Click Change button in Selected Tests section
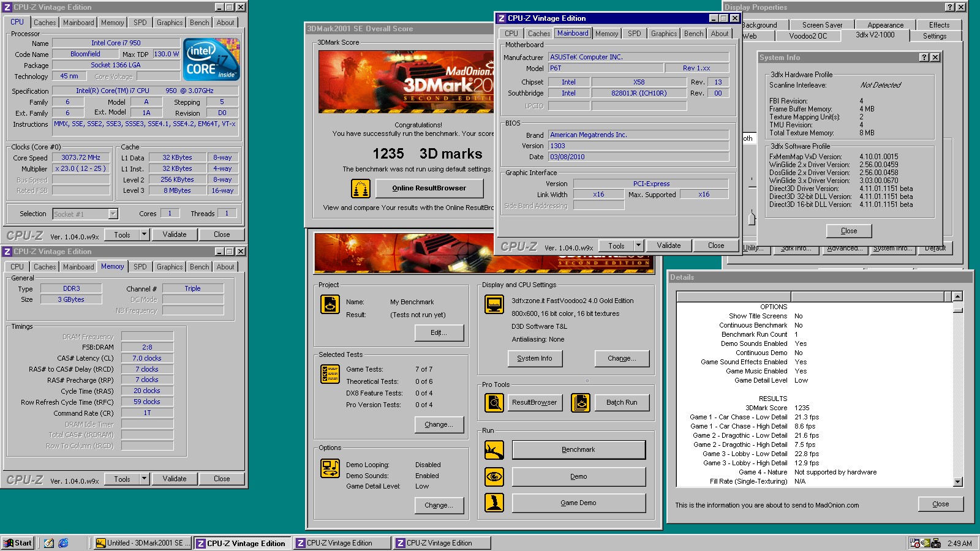The image size is (980, 551). tap(439, 425)
